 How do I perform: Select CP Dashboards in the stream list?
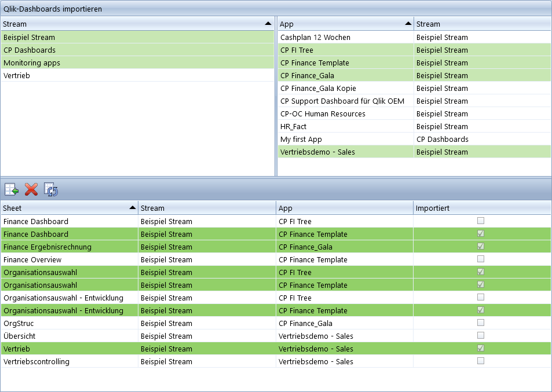coord(137,50)
